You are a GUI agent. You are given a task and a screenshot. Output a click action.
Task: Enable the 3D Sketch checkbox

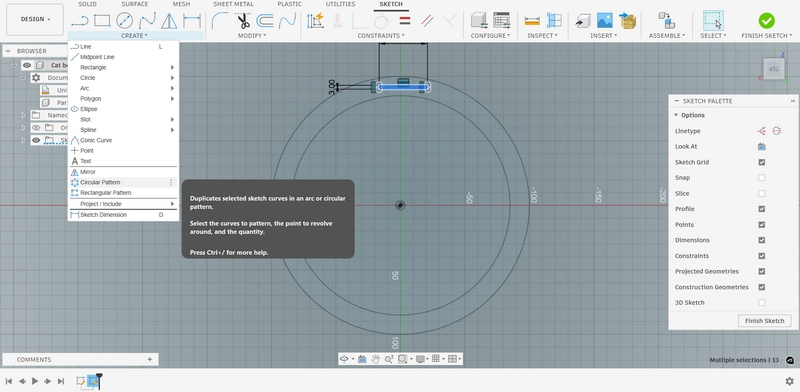tap(762, 303)
